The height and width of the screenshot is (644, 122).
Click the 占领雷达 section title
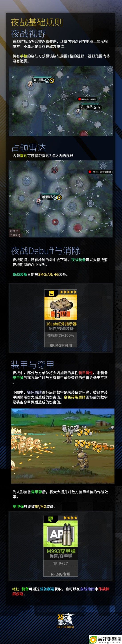pos(28,148)
